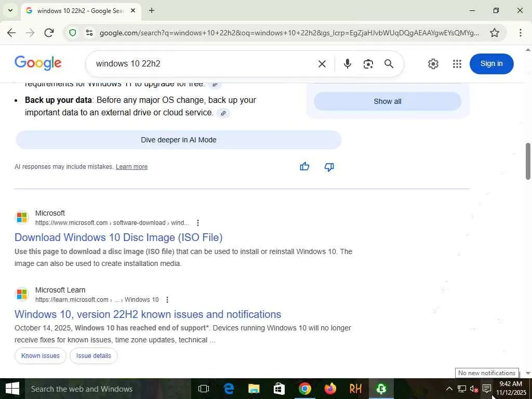532x399 pixels.
Task: Launch Microsoft Edge from the taskbar
Action: 229,389
